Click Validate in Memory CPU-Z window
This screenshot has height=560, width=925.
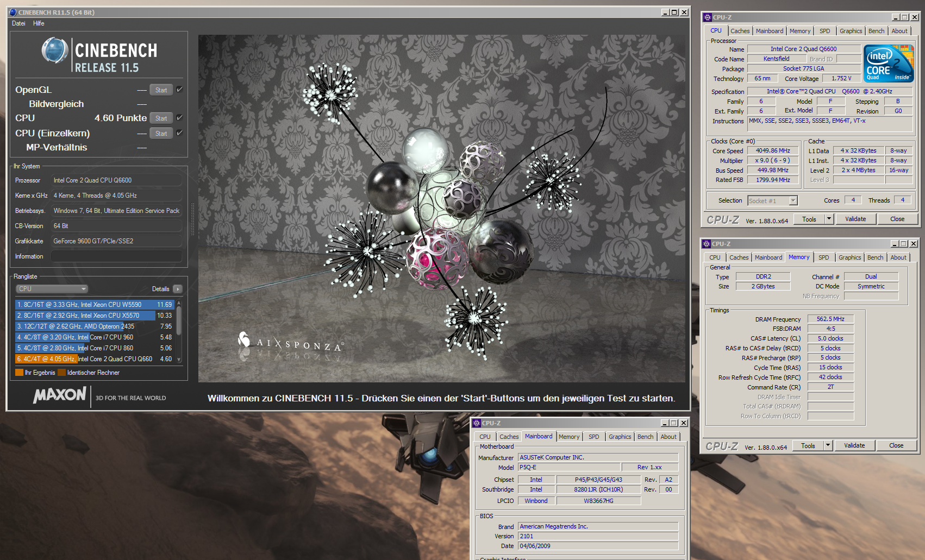tap(854, 445)
